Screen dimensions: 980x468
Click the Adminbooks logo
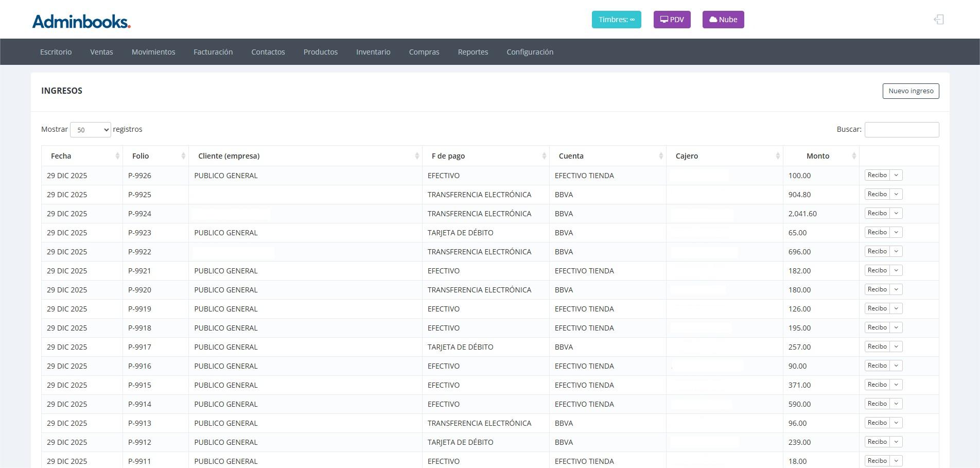pos(81,21)
